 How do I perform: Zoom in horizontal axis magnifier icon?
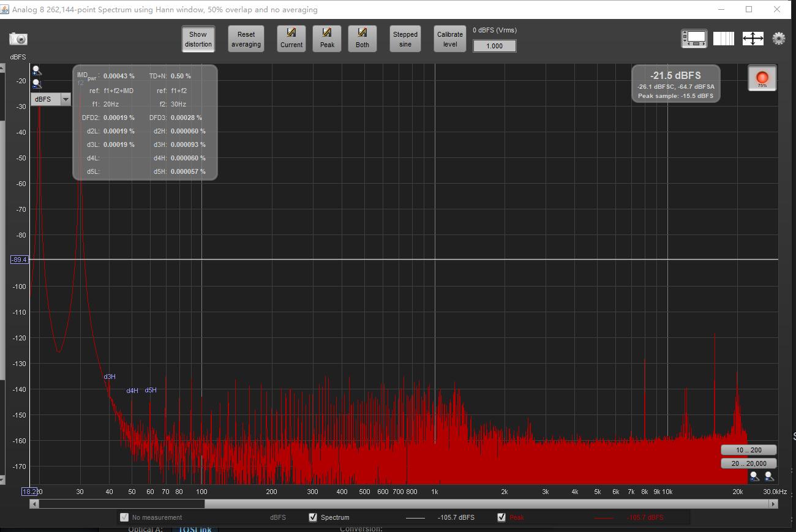tap(769, 476)
